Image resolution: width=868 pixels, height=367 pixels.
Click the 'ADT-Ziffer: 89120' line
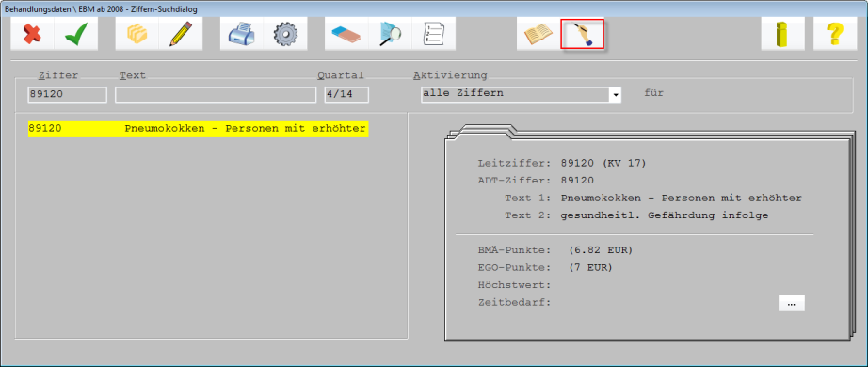[x=536, y=181]
